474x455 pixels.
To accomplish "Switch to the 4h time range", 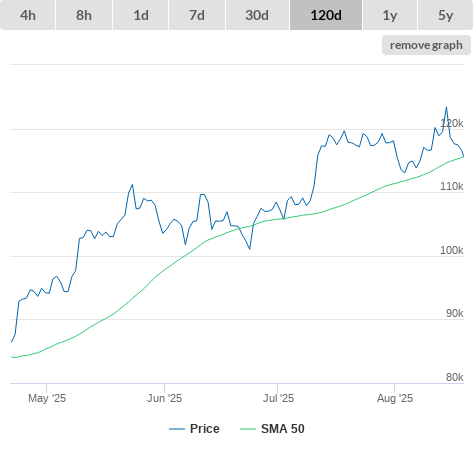I will pos(28,15).
